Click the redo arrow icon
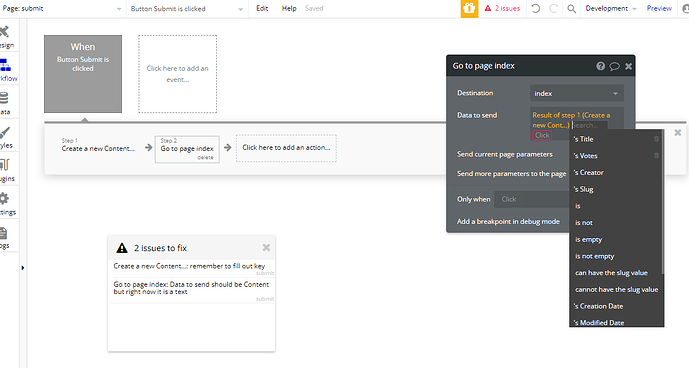This screenshot has height=368, width=689. pyautogui.click(x=553, y=8)
